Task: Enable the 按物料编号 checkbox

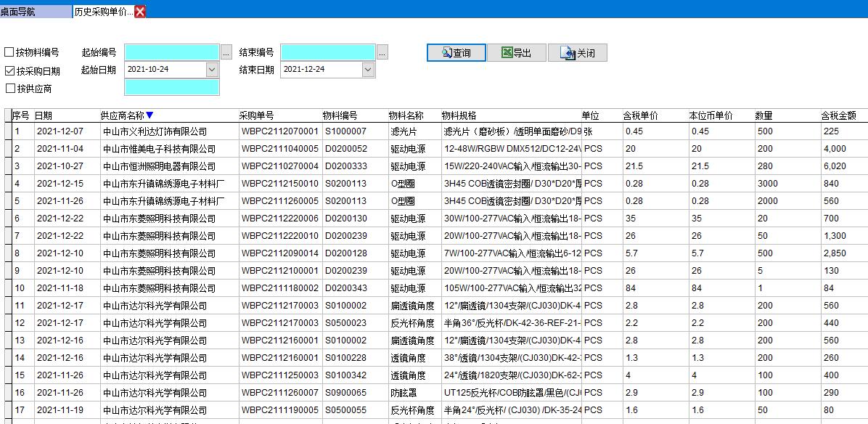Action: [x=10, y=52]
